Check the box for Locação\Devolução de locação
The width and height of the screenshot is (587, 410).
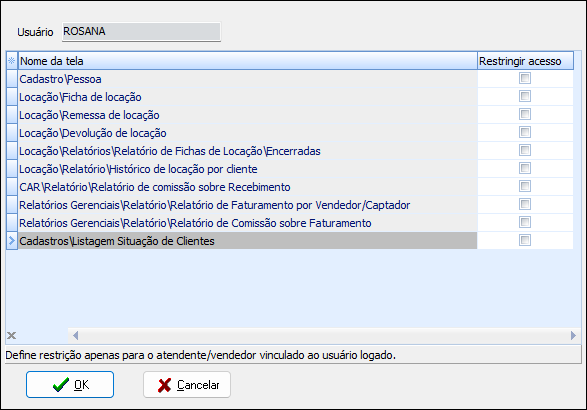525,132
